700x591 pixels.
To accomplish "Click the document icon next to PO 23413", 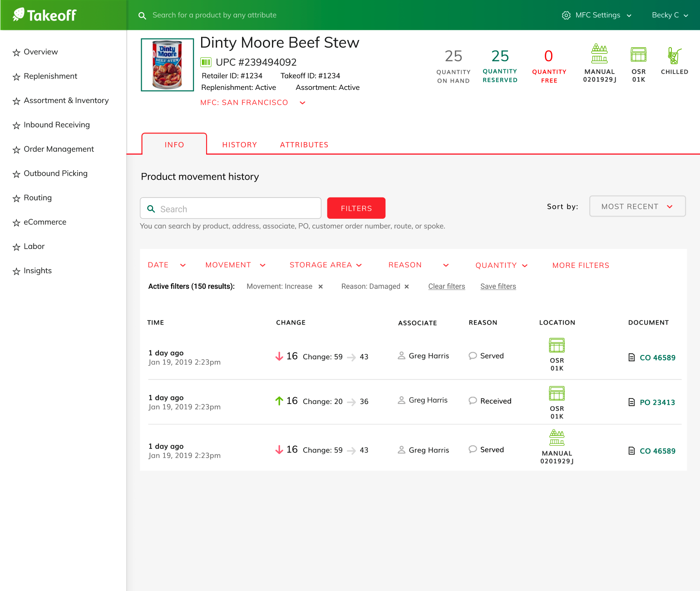I will 631,402.
